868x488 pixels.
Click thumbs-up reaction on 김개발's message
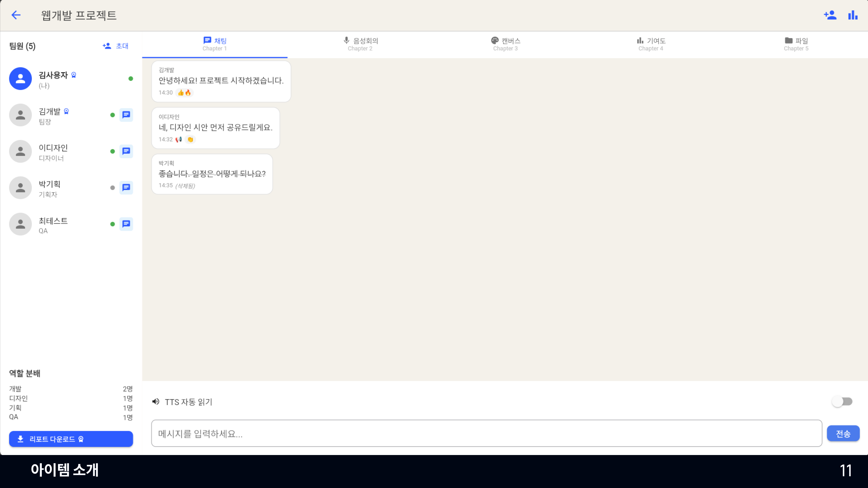[x=181, y=93]
